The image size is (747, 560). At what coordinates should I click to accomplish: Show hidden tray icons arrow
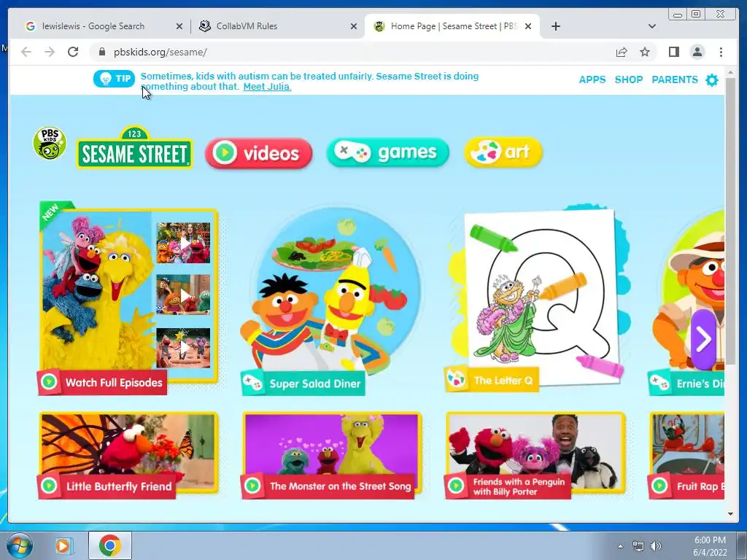point(620,546)
